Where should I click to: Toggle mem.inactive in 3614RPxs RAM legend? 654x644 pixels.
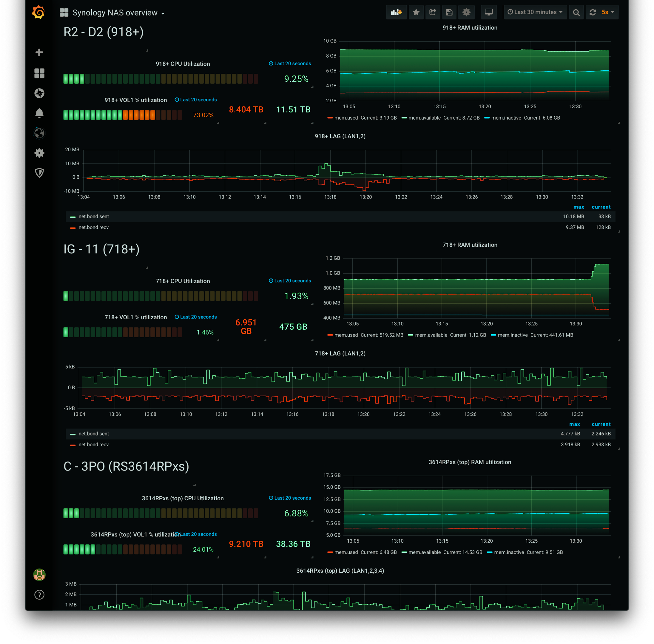(509, 552)
